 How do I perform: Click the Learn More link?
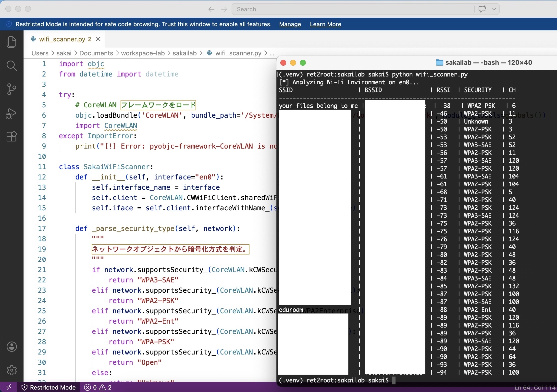(x=325, y=24)
